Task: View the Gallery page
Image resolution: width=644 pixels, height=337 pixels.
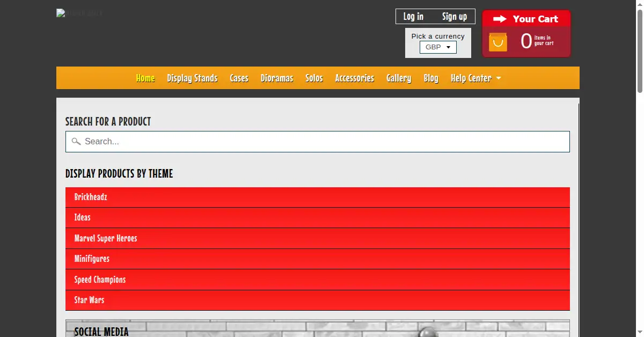Action: click(x=399, y=78)
